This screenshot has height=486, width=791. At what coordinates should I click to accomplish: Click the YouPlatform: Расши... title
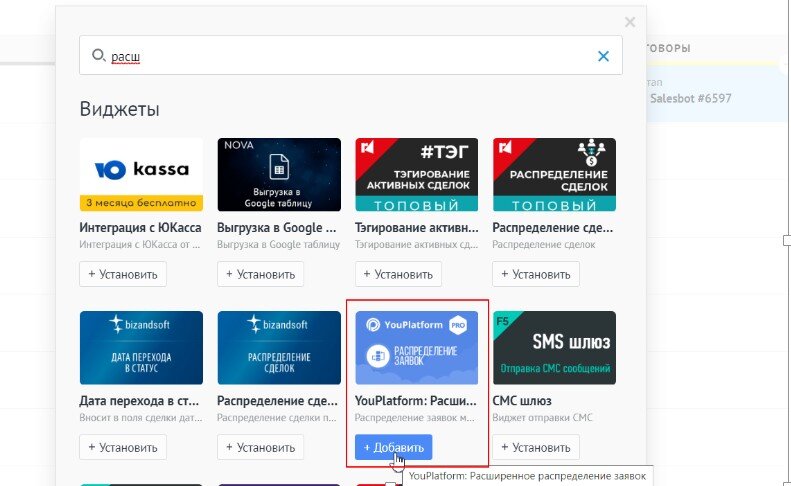click(416, 401)
